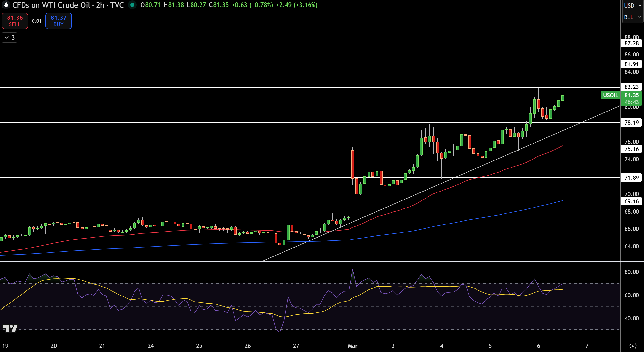Click the green market status dot
The height and width of the screenshot is (352, 644).
coord(132,5)
